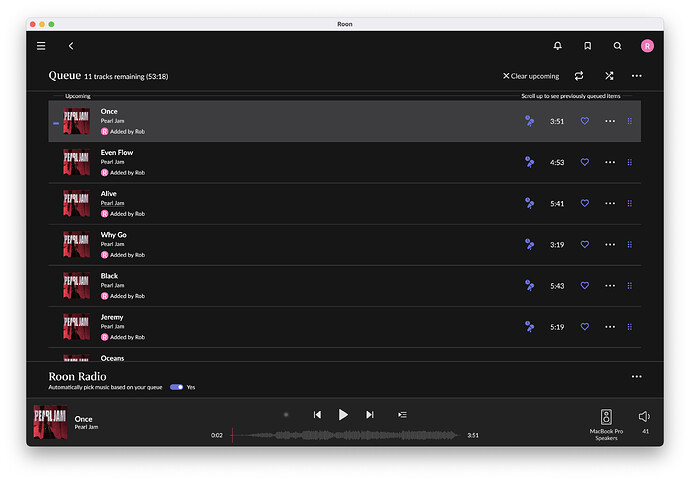This screenshot has width=690, height=480.
Task: Open lyrics microphone icon for Black
Action: click(529, 286)
